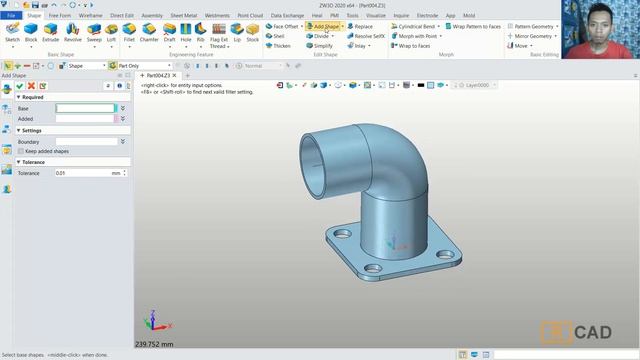Viewport: 640px width, 360px height.
Task: Click the Tolerance value field
Action: tap(83, 173)
